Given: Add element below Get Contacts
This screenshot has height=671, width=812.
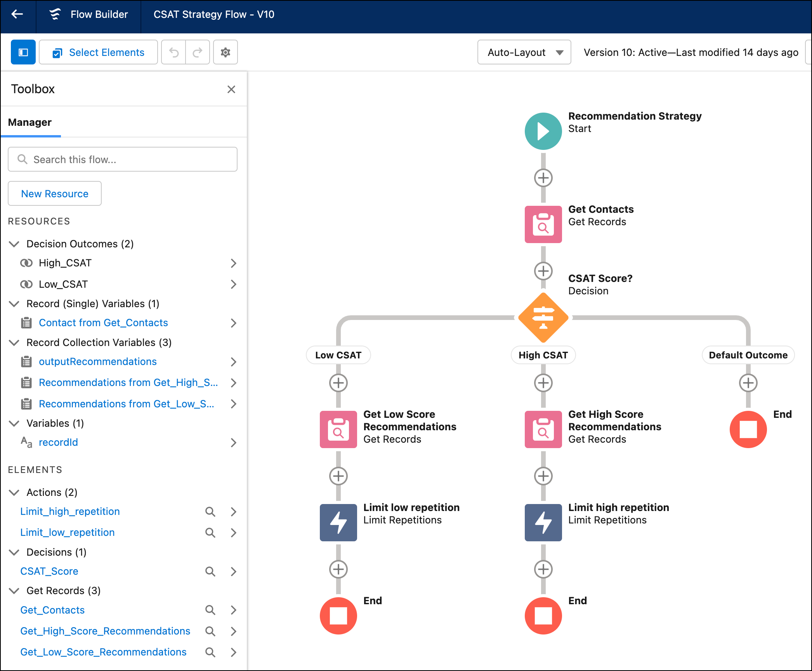Looking at the screenshot, I should click(x=543, y=271).
